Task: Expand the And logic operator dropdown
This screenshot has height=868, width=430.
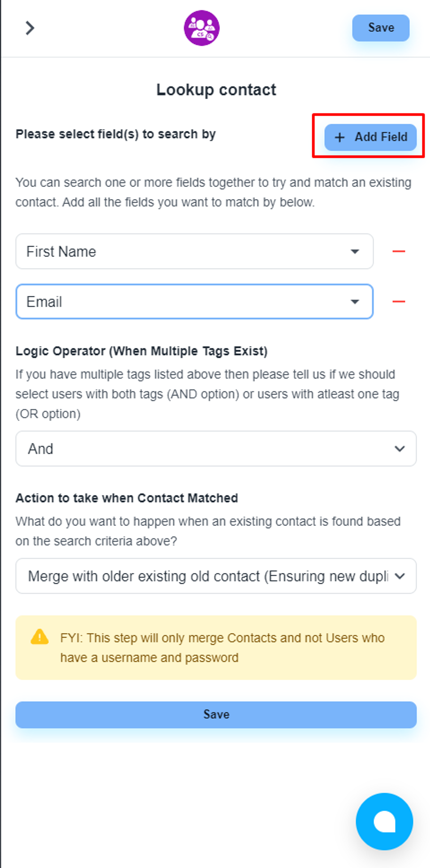Action: click(x=216, y=449)
